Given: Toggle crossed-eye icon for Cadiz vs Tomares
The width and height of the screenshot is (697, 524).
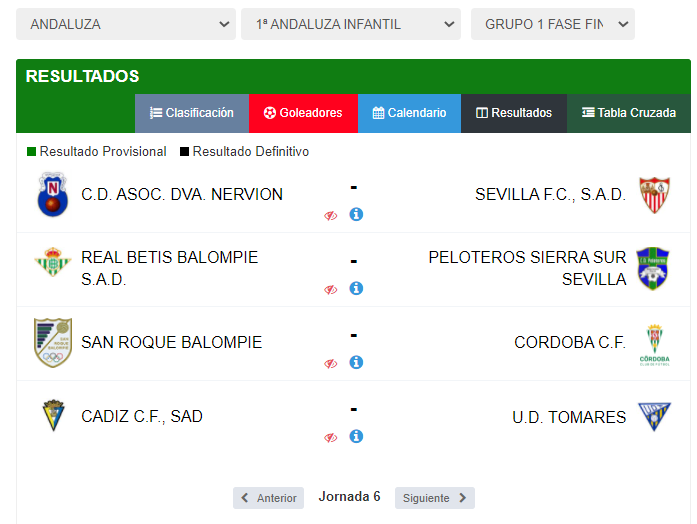Looking at the screenshot, I should [x=331, y=438].
